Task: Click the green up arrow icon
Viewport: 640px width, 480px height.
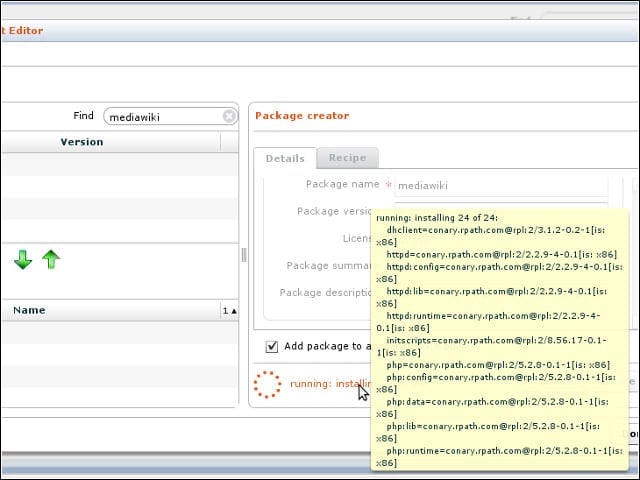Action: (51, 260)
